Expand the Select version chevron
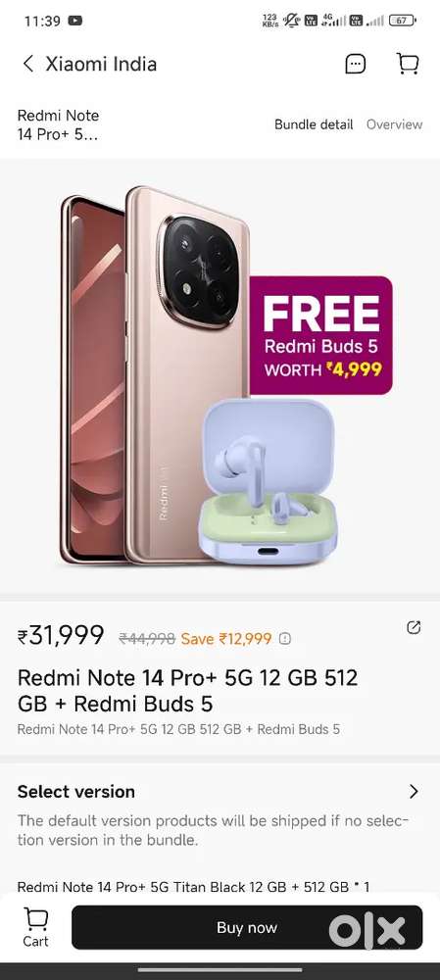The width and height of the screenshot is (440, 980). click(x=414, y=791)
